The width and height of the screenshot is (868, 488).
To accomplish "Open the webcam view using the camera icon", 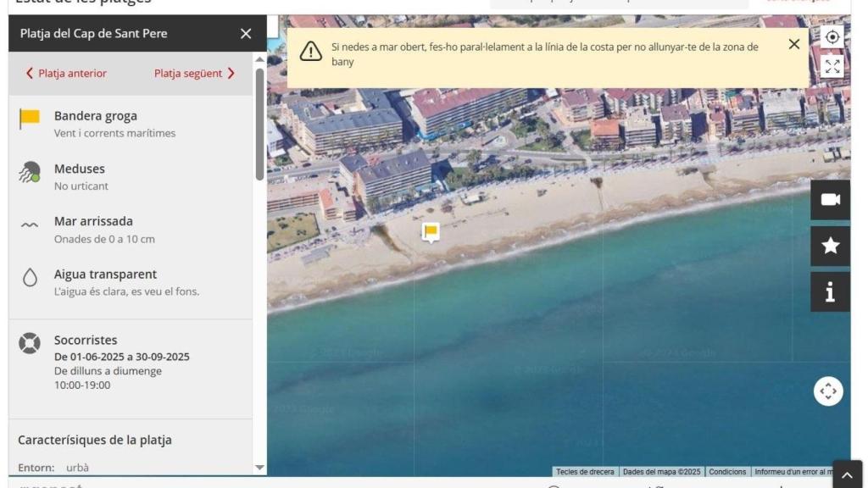I will [829, 200].
